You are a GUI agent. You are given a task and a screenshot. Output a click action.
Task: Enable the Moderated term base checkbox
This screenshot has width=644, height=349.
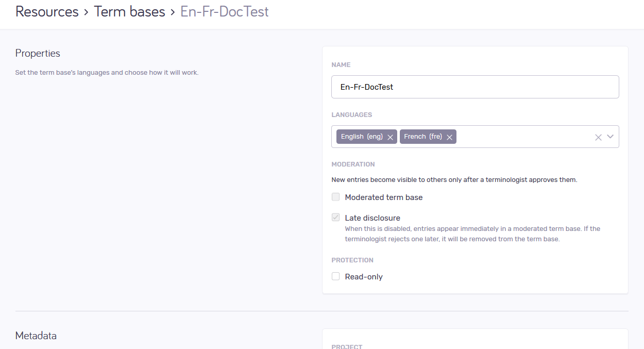click(x=336, y=197)
